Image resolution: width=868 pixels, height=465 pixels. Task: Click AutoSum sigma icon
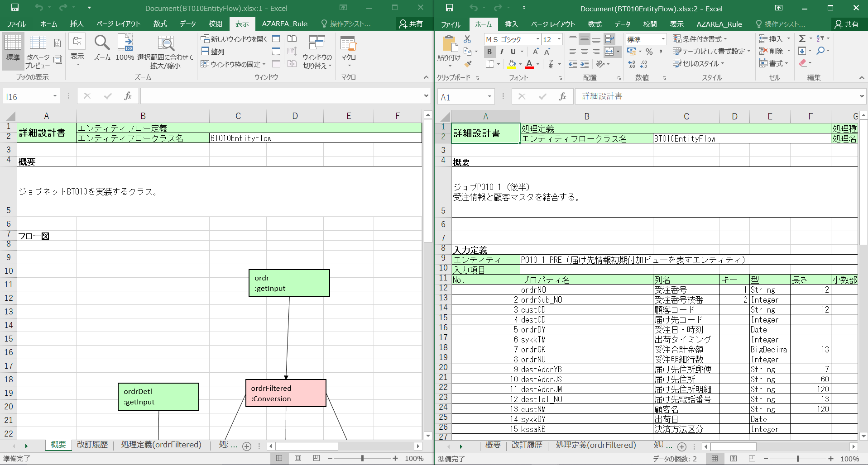pos(802,39)
